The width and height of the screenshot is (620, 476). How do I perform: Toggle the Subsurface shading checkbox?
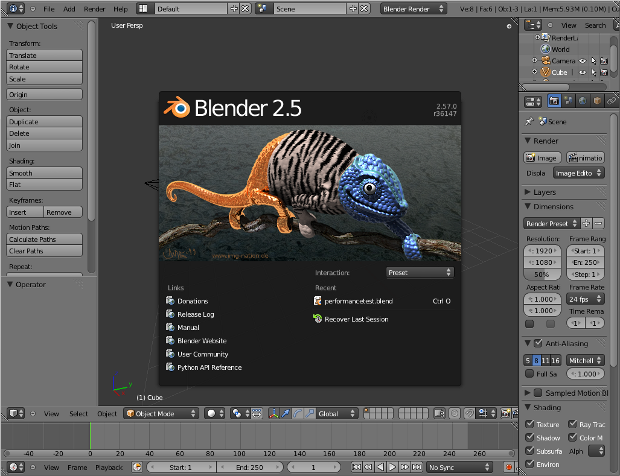tap(529, 450)
